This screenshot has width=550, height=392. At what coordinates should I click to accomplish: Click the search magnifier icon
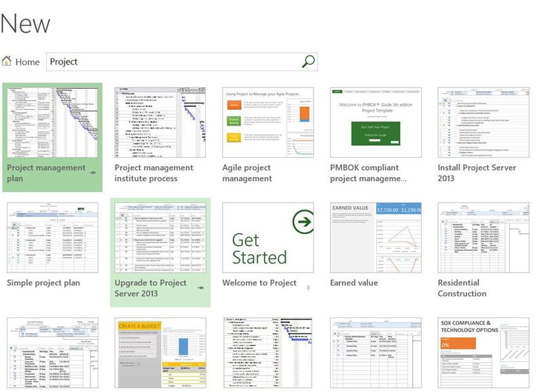tap(308, 61)
